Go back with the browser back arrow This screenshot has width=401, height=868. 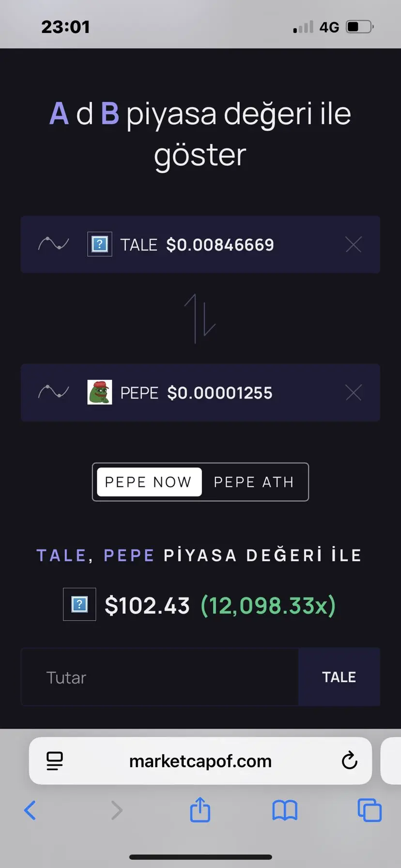coord(30,810)
